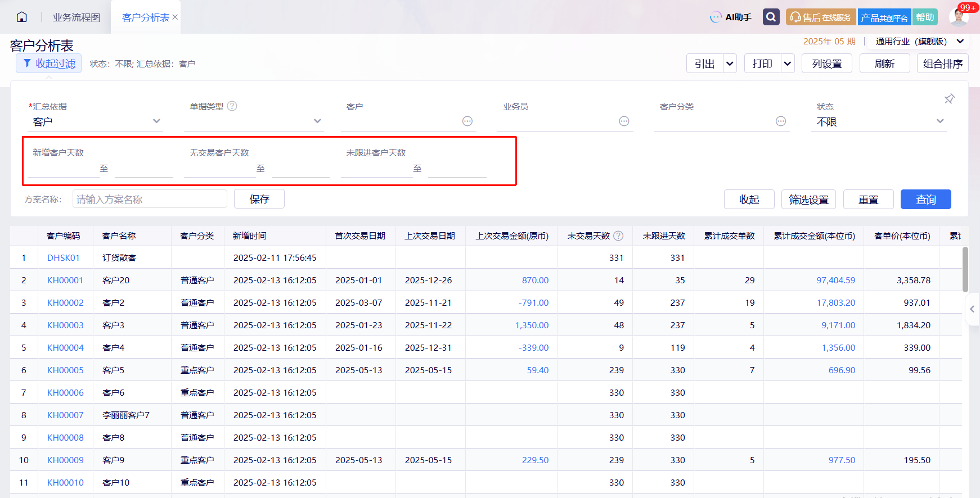Open amount 97,404.59 link

[835, 280]
